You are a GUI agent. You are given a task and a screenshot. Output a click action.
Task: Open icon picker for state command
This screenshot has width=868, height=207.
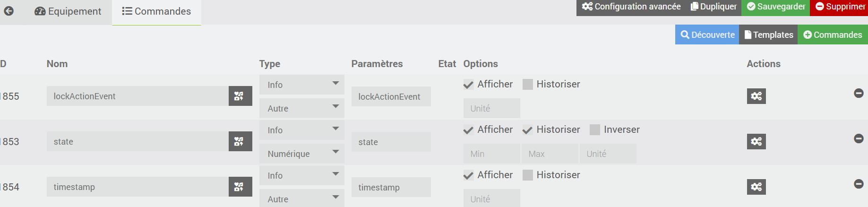(x=240, y=141)
